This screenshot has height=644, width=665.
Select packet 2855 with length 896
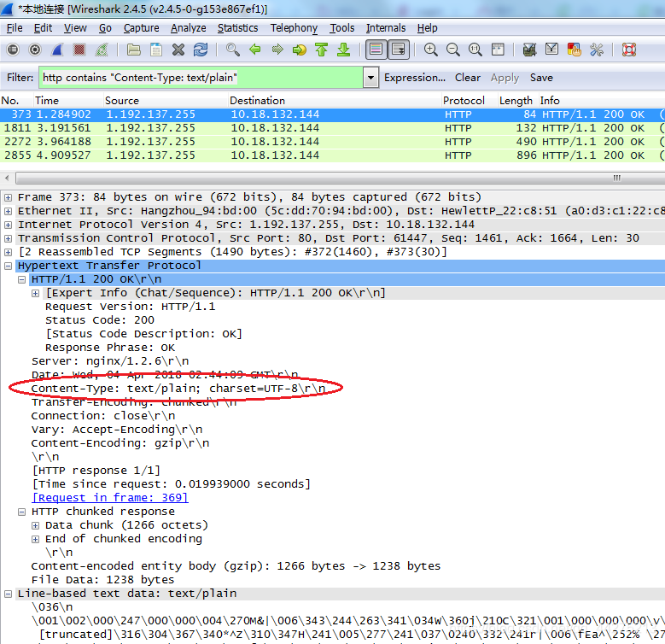coord(333,155)
